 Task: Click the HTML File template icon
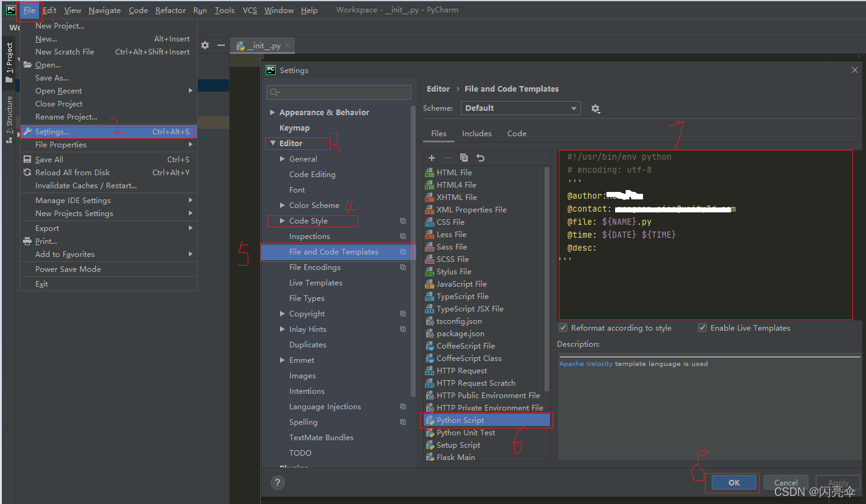pos(430,173)
